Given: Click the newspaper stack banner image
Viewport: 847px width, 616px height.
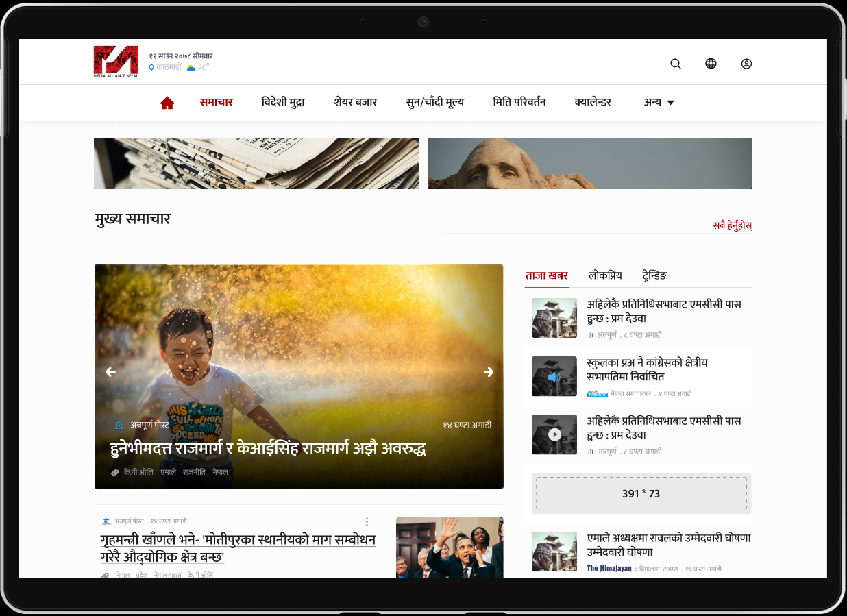Looking at the screenshot, I should 256,164.
